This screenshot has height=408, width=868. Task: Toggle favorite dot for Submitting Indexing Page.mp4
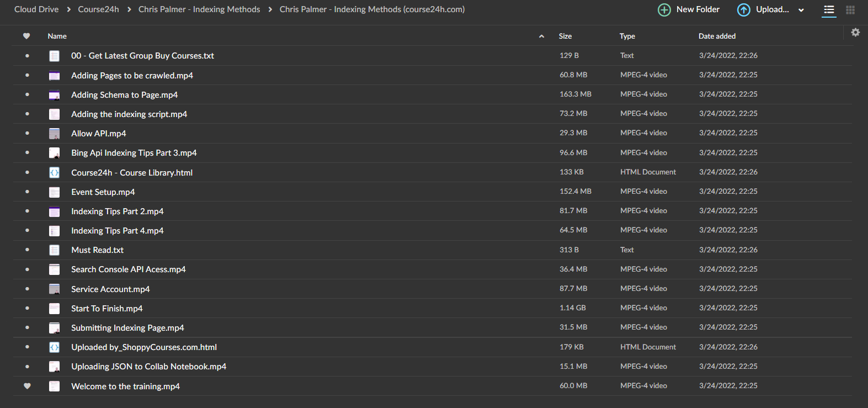click(27, 328)
